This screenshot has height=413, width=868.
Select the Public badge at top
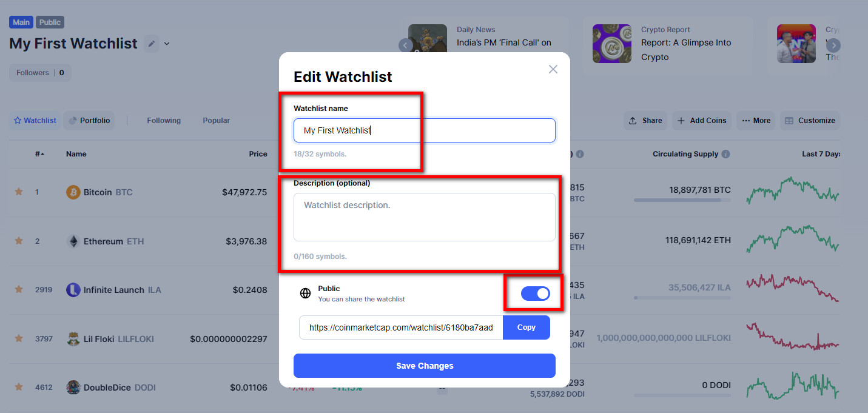[x=50, y=22]
